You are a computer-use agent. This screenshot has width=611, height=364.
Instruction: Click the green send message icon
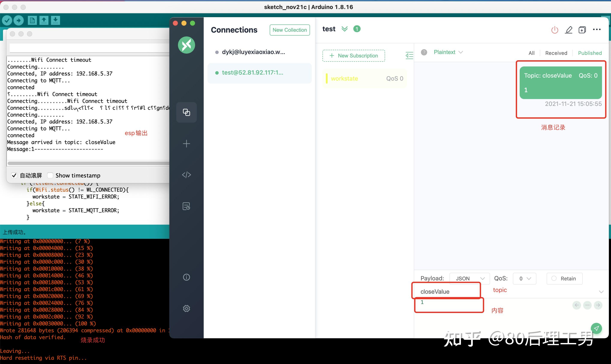[596, 328]
